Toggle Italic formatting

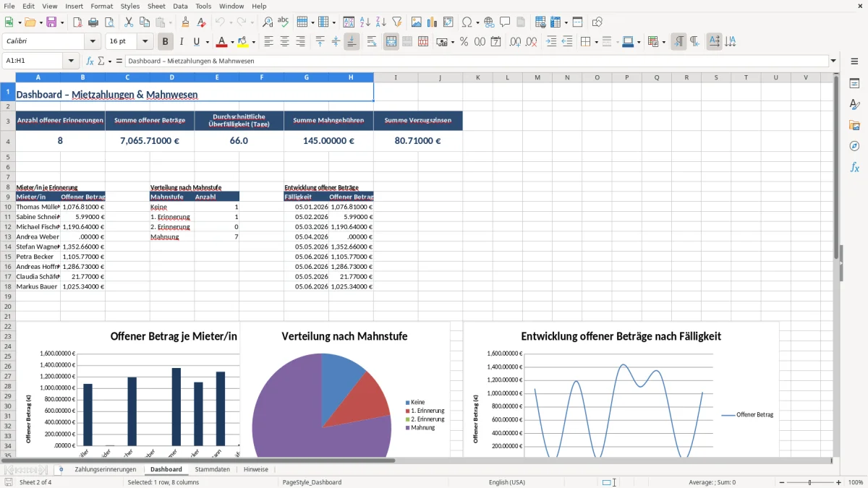pyautogui.click(x=181, y=42)
